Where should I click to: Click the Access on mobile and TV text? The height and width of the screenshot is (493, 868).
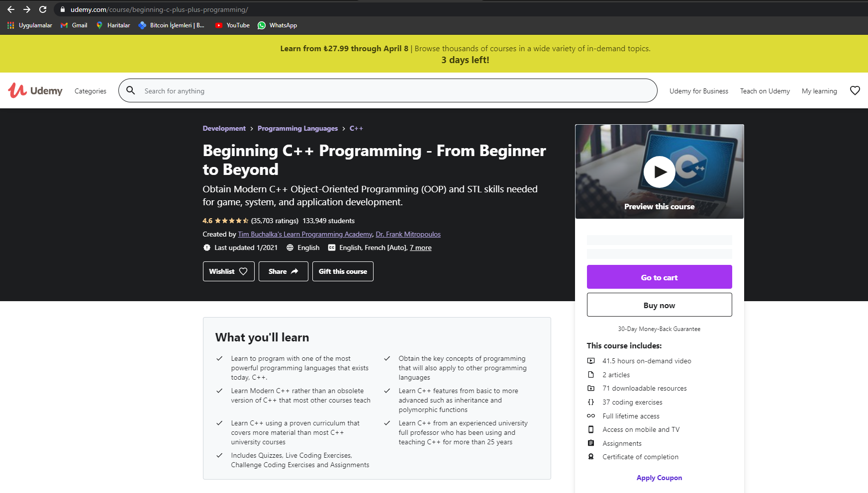[641, 429]
